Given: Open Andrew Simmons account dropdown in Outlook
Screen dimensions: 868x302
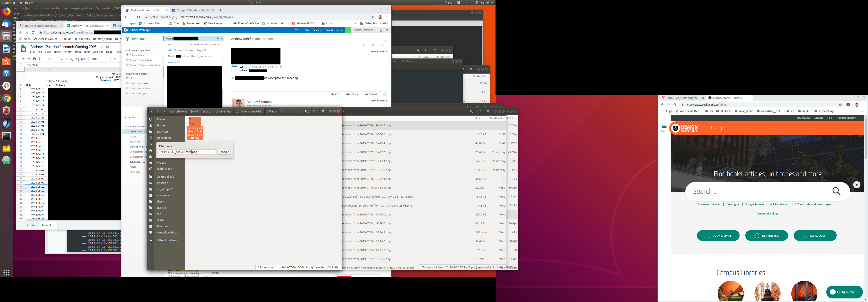Looking at the screenshot, I should pyautogui.click(x=364, y=30).
